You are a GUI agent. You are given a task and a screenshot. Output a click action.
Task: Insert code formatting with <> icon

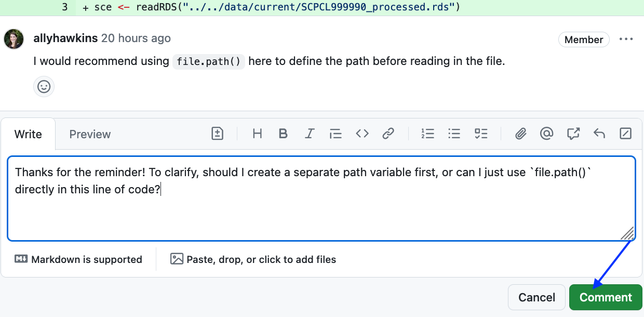click(x=362, y=134)
